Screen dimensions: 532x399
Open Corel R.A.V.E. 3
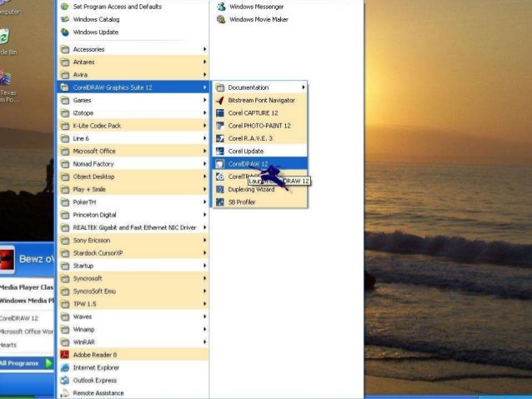260,138
